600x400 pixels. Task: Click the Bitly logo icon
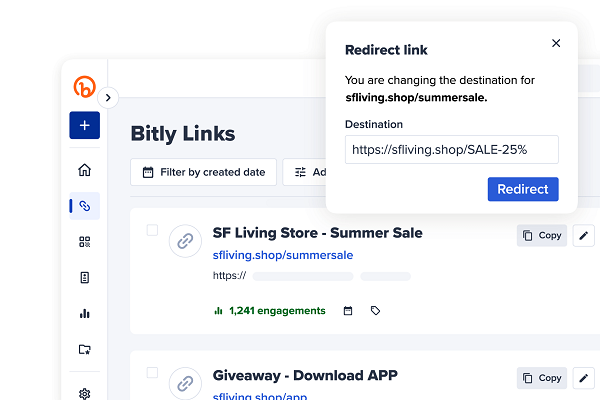pyautogui.click(x=84, y=87)
